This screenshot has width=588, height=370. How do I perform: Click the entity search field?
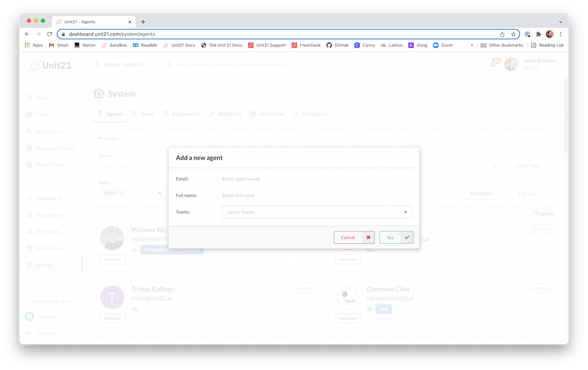pyautogui.click(x=233, y=64)
